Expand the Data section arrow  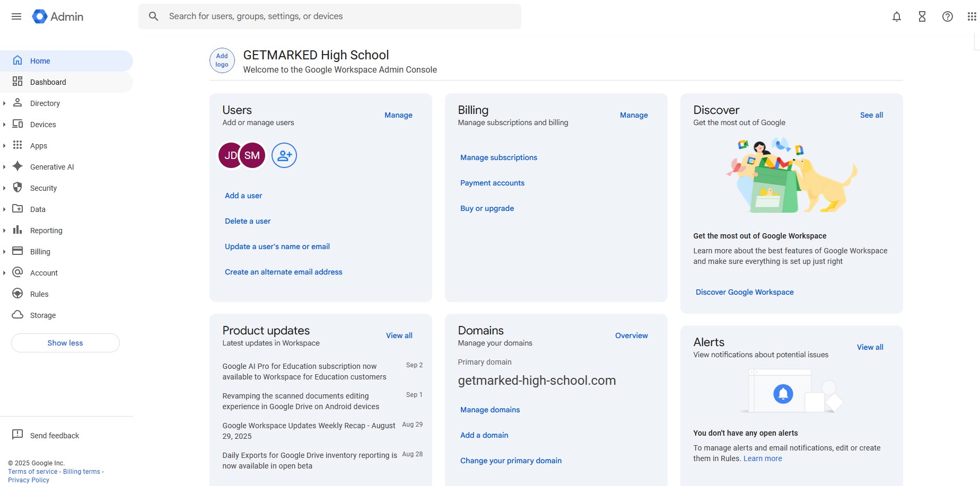4,209
